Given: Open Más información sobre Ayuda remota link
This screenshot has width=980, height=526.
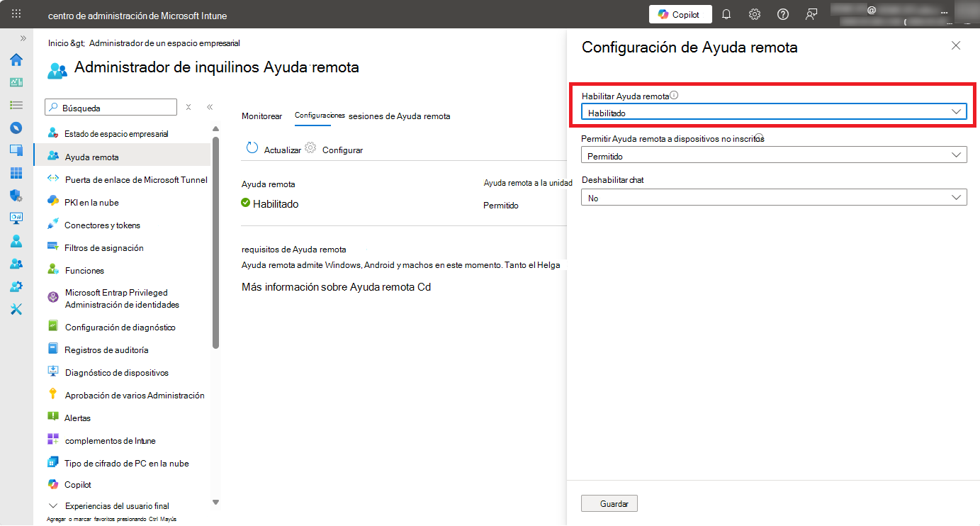Looking at the screenshot, I should pyautogui.click(x=336, y=287).
